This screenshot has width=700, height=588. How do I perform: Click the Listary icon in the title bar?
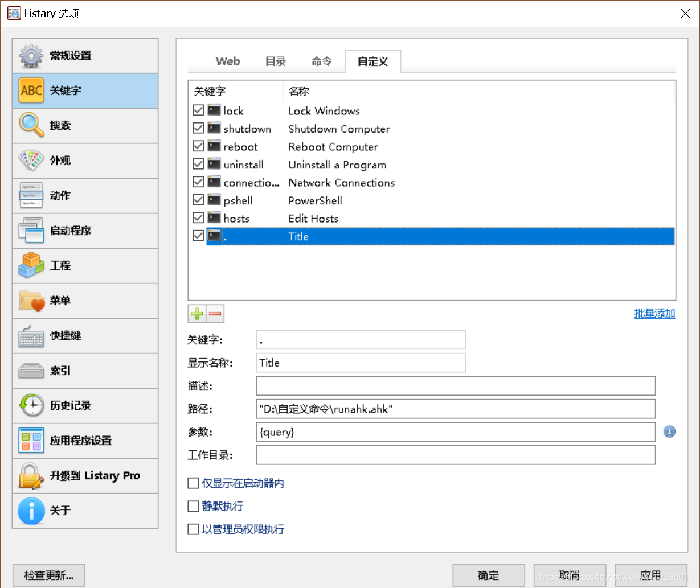14,13
